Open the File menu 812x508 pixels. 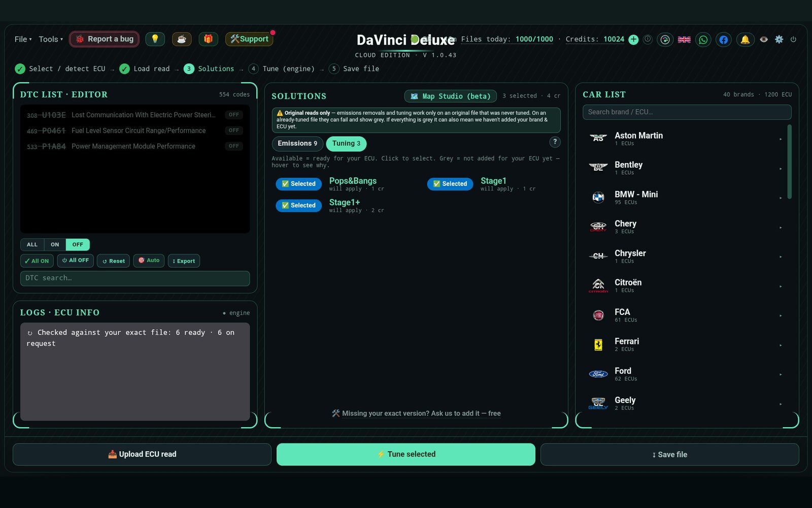[x=23, y=39]
